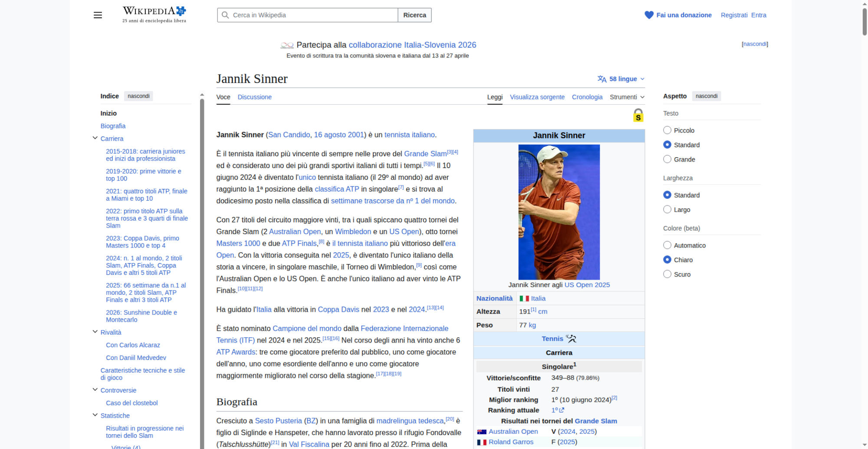The width and height of the screenshot is (868, 449).
Task: Open the hamburger main menu
Action: click(98, 15)
